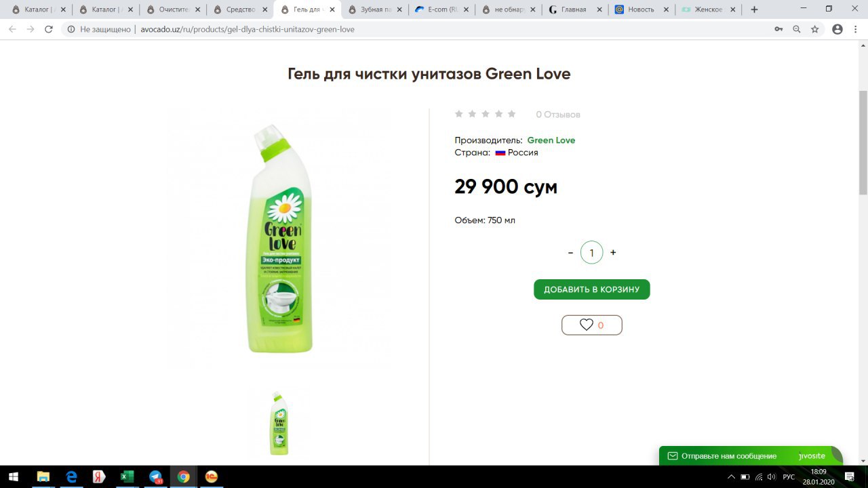Click the browser forward arrow
The height and width of the screenshot is (488, 868).
[x=30, y=29]
